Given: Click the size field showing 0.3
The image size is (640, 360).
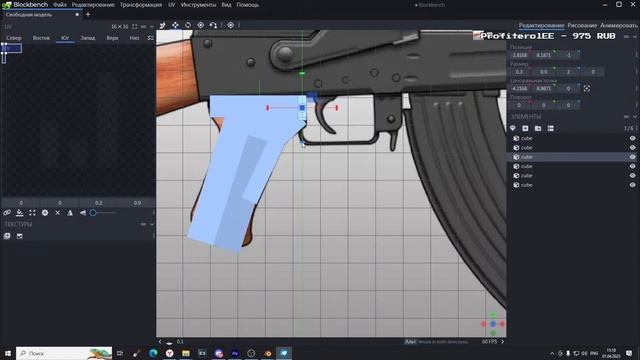Looking at the screenshot, I should tap(520, 72).
